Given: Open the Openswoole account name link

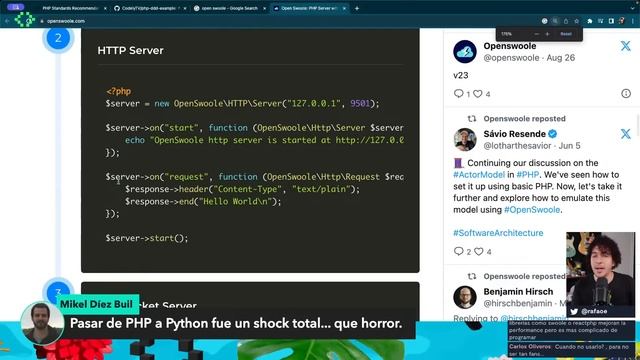Looking at the screenshot, I should [510, 46].
